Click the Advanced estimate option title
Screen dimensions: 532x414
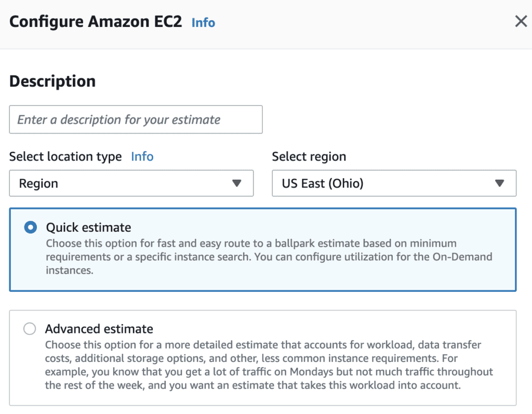(99, 329)
